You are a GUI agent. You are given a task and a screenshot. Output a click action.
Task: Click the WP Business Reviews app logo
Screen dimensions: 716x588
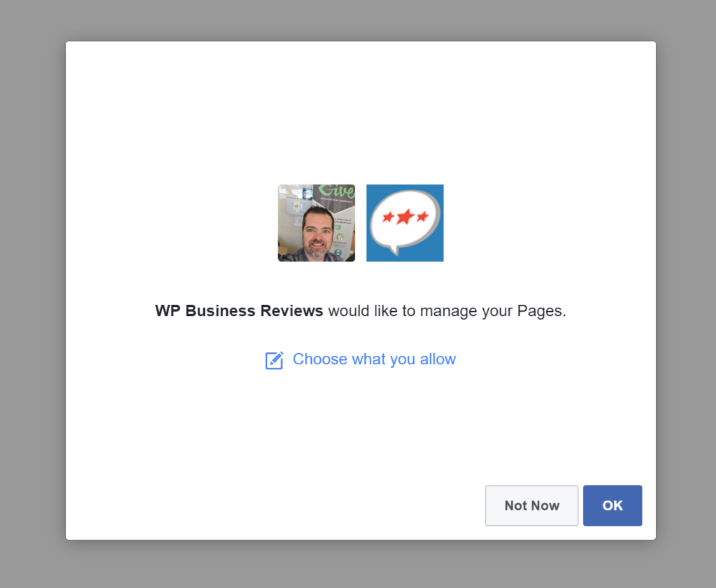tap(405, 223)
